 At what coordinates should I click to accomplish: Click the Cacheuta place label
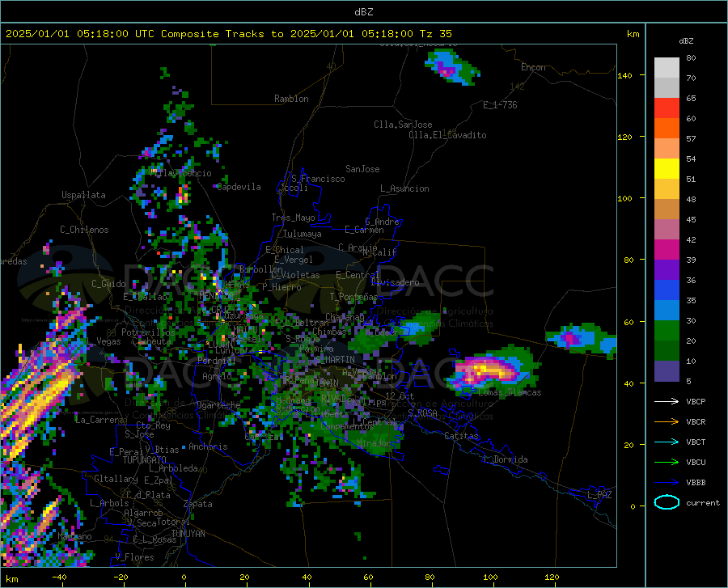tap(151, 341)
